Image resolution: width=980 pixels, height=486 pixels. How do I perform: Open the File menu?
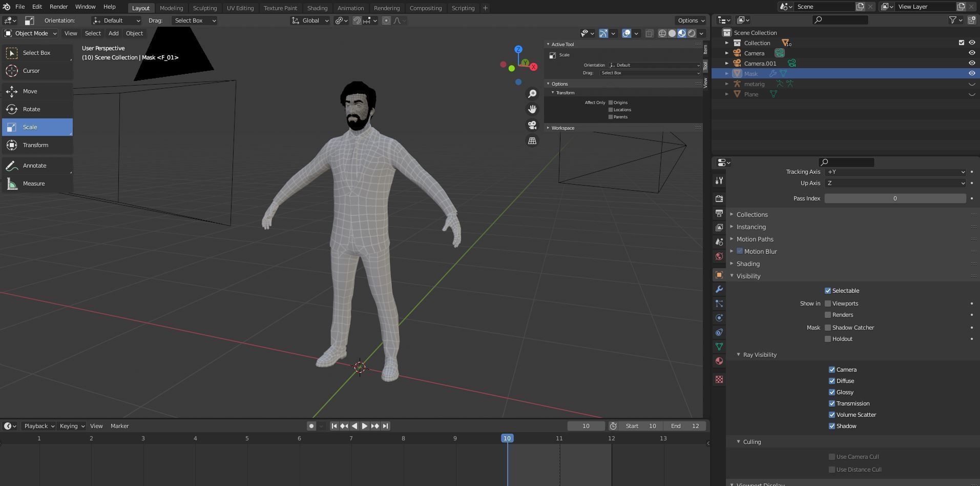[20, 7]
